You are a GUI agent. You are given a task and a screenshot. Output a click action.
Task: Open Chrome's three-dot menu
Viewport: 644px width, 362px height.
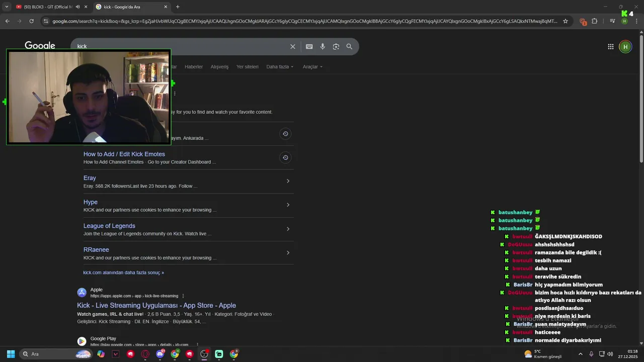pyautogui.click(x=636, y=21)
